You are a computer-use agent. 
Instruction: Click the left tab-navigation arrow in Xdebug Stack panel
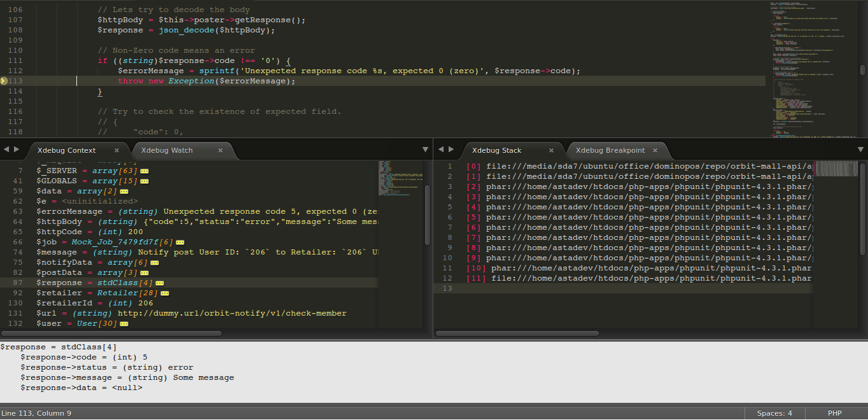pos(440,148)
